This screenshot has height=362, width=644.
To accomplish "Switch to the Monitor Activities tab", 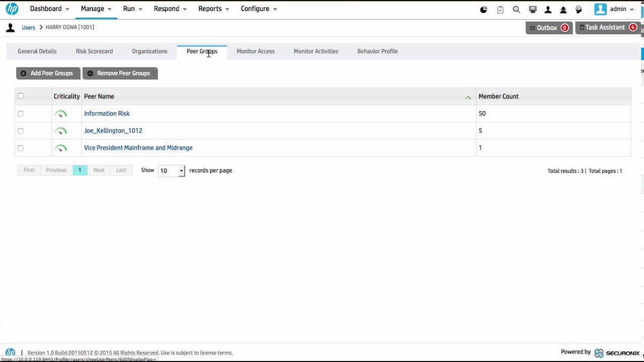I will (316, 51).
